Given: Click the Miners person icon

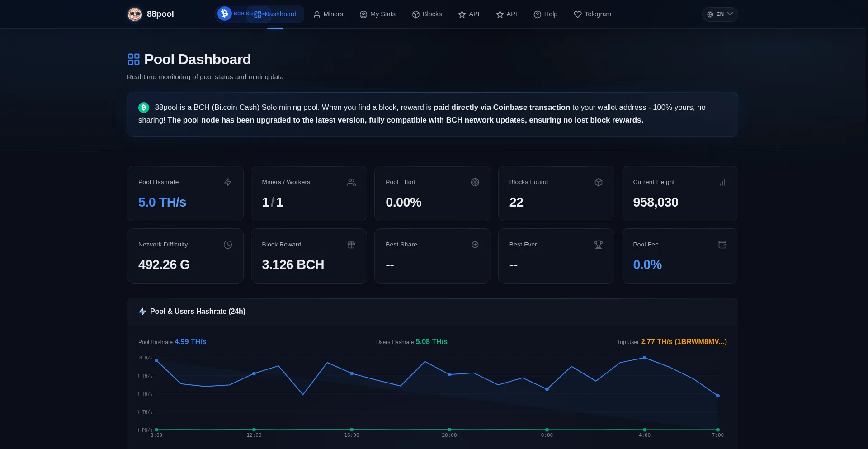Looking at the screenshot, I should (x=317, y=14).
